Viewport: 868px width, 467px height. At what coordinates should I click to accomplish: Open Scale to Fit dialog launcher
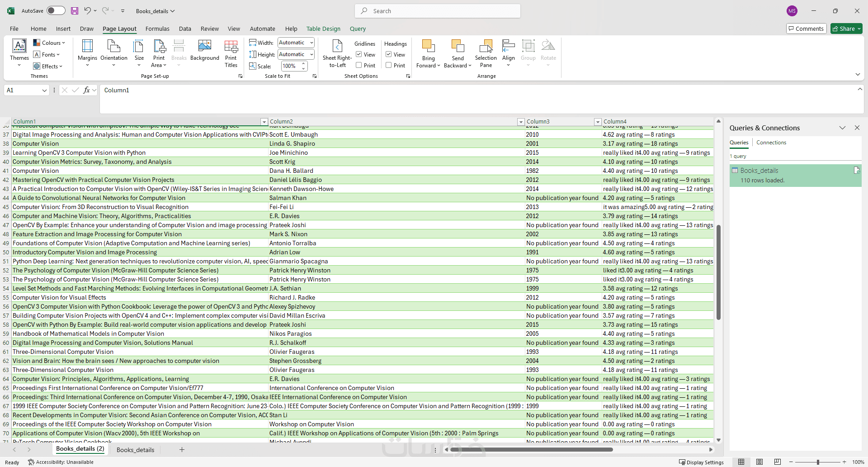point(315,76)
